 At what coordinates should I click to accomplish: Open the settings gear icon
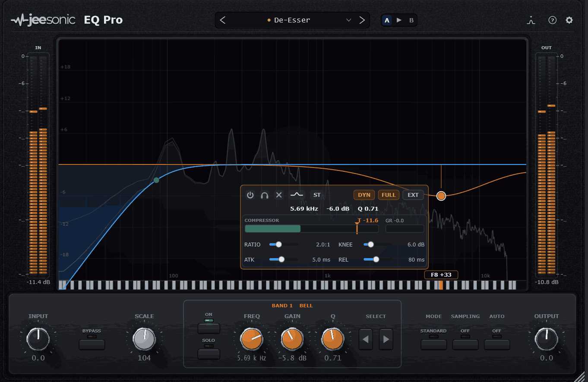click(569, 20)
